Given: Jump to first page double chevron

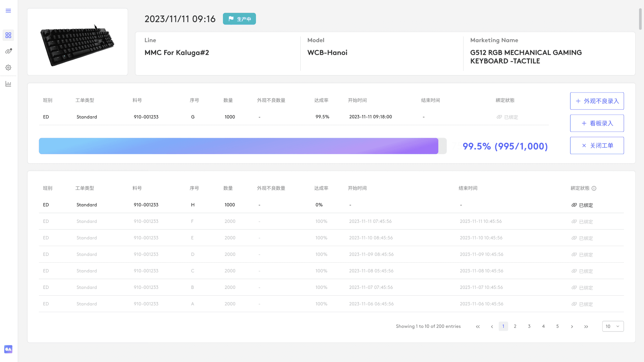Looking at the screenshot, I should click(478, 326).
